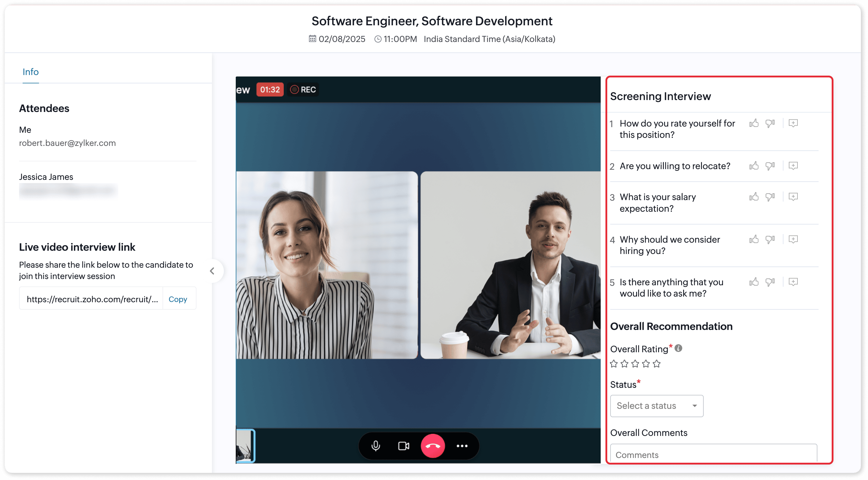868x480 pixels.
Task: Turn off the camera in video call
Action: pyautogui.click(x=404, y=446)
